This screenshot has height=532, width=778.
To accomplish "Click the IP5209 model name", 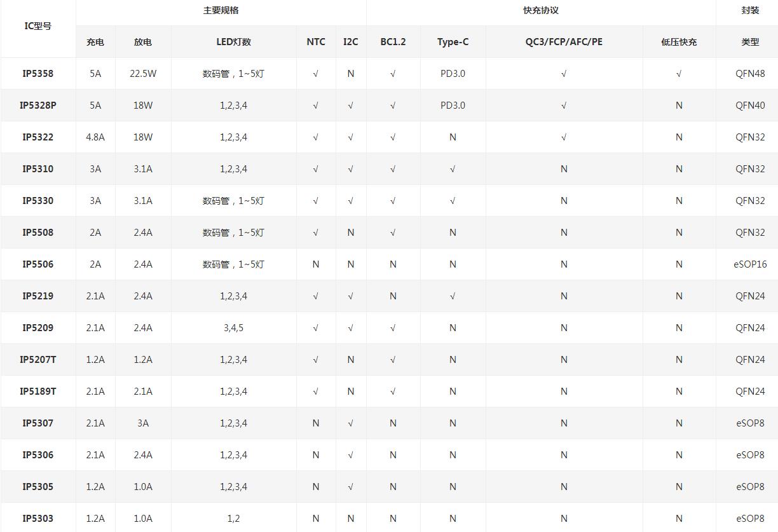I will (38, 328).
